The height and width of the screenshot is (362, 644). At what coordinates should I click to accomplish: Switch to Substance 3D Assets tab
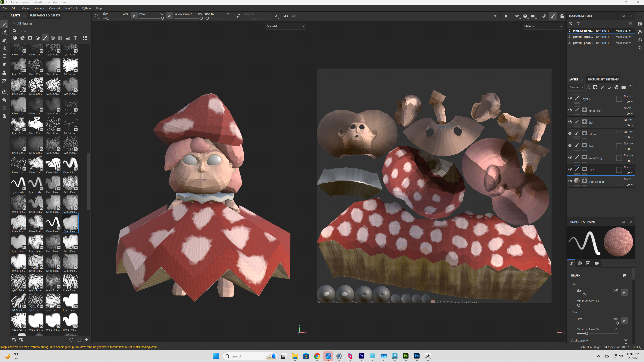click(45, 15)
